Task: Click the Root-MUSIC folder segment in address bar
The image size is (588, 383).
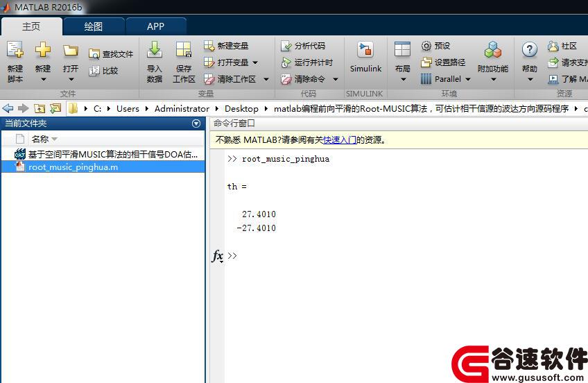Action: (421, 109)
